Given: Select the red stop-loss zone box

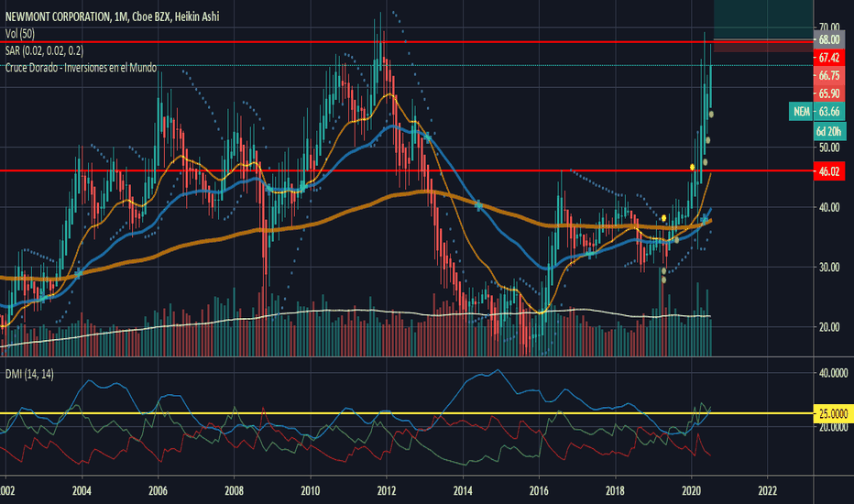Looking at the screenshot, I should [763, 46].
